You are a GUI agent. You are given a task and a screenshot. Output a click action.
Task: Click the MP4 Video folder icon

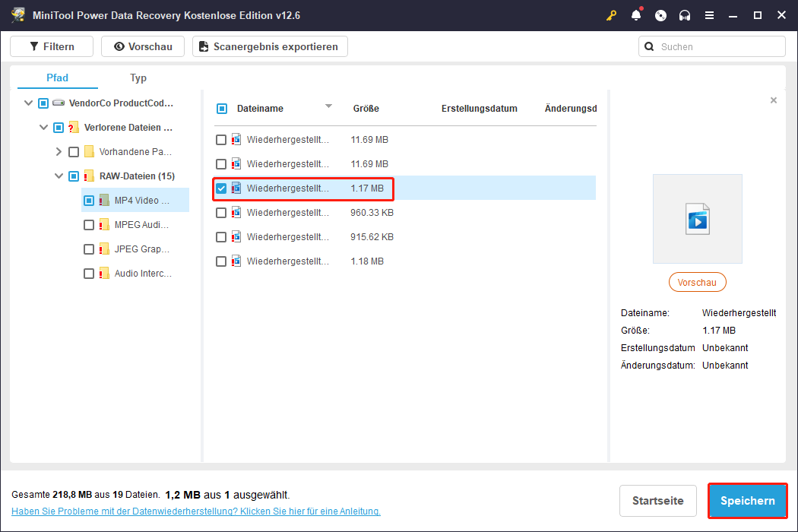pos(104,201)
